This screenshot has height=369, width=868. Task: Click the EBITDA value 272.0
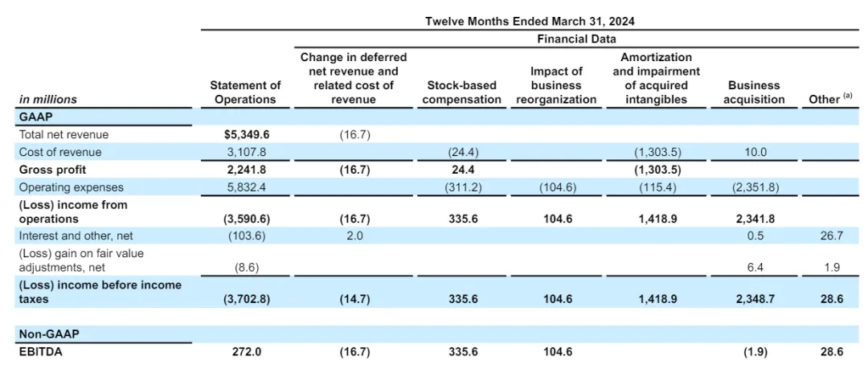coord(245,351)
